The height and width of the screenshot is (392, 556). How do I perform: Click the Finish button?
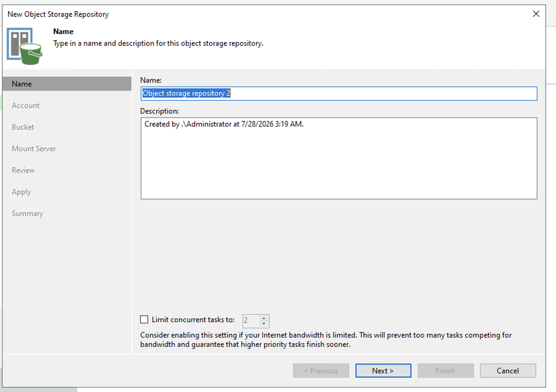coord(446,370)
